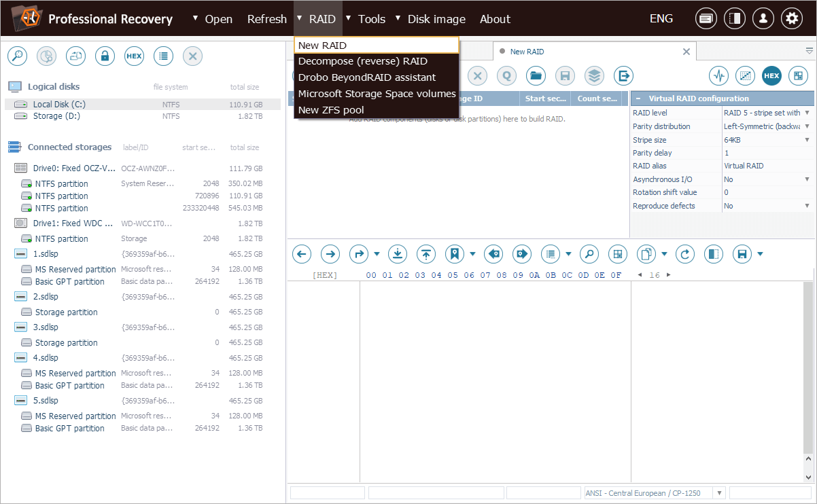The width and height of the screenshot is (817, 504).
Task: Click the RAID alias value Virtual RAID
Action: 744,166
